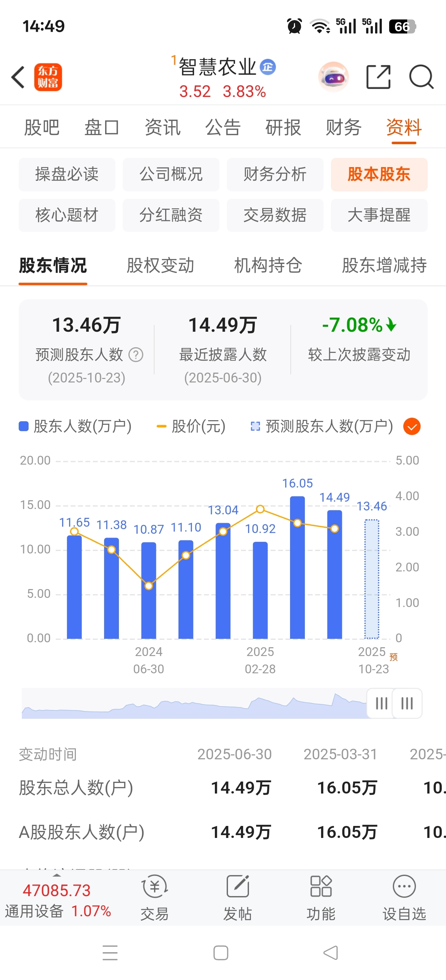The width and height of the screenshot is (446, 980).
Task: Tap the A股股东人数(户) row label
Action: point(82,832)
